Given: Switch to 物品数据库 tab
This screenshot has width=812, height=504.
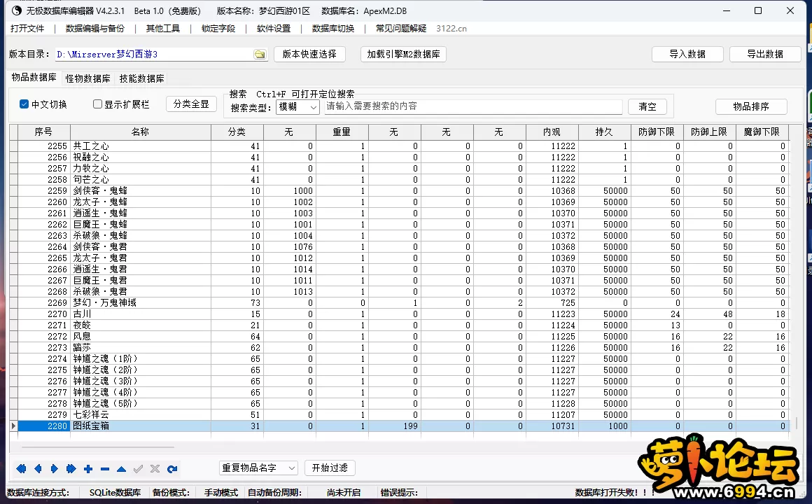Looking at the screenshot, I should click(34, 77).
